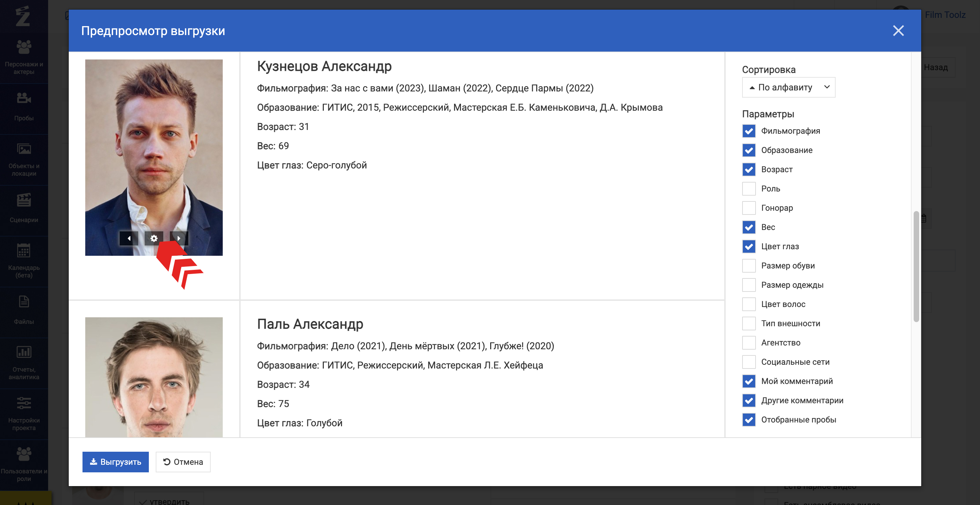Click the Цвет глаз: Серо-голубой line
The width and height of the screenshot is (980, 505).
312,165
